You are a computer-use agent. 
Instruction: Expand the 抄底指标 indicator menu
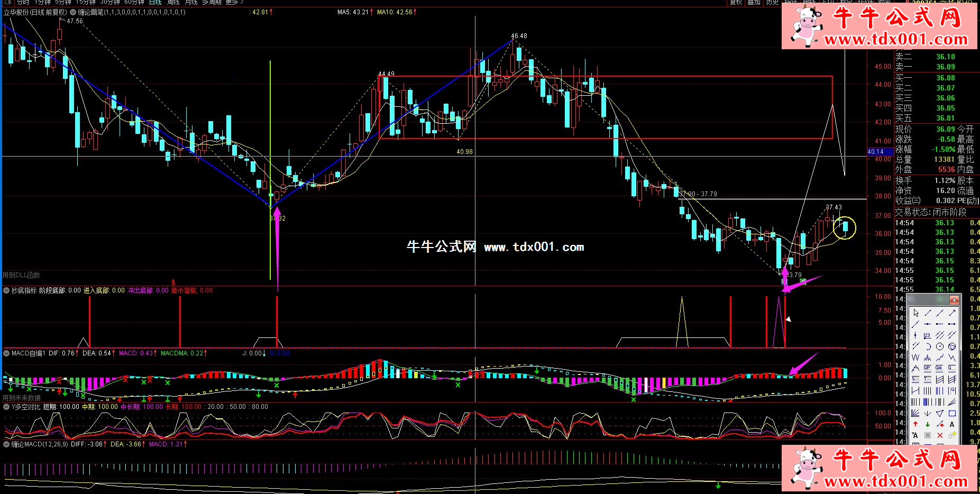pyautogui.click(x=6, y=290)
